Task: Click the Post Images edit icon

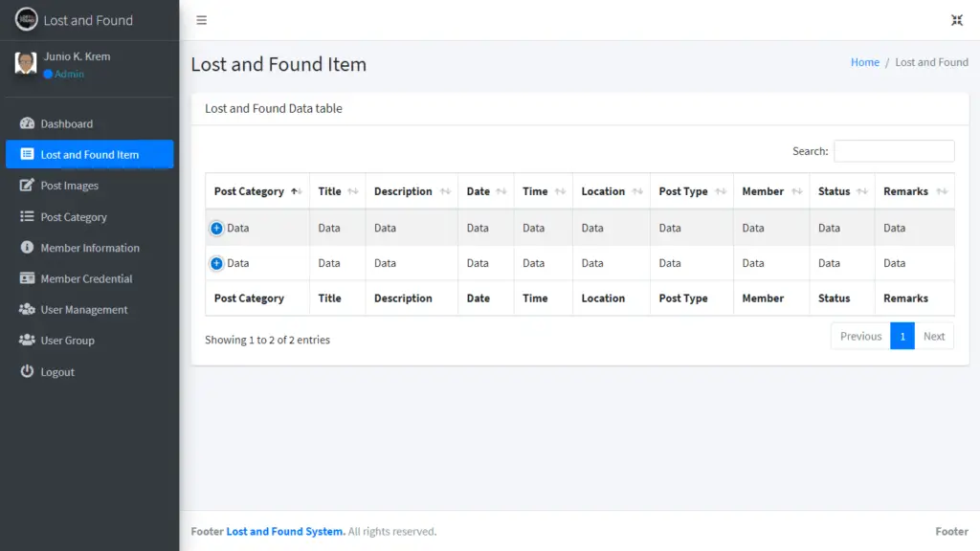Action: [27, 185]
